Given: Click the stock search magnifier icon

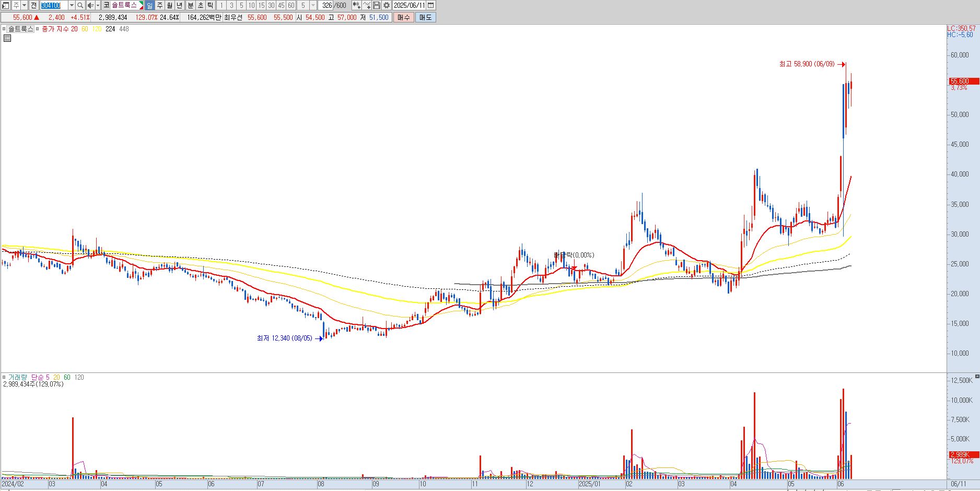Looking at the screenshot, I should [80, 5].
